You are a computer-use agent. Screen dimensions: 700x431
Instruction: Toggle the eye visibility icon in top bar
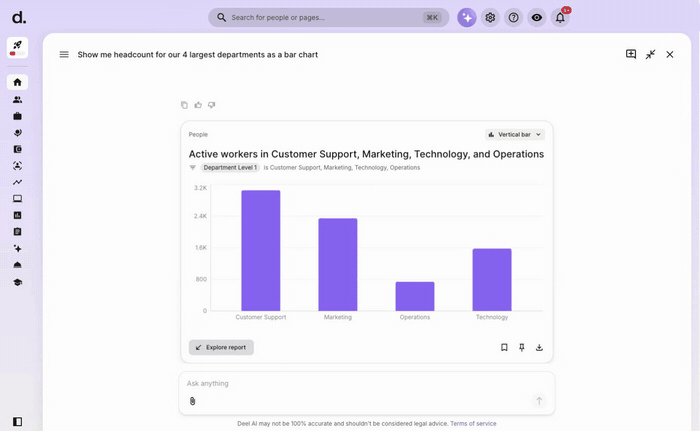[x=537, y=17]
